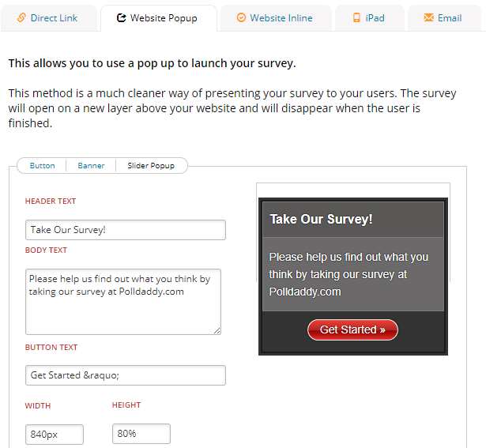Click the red Get Started preview button
The height and width of the screenshot is (448, 486).
[352, 330]
